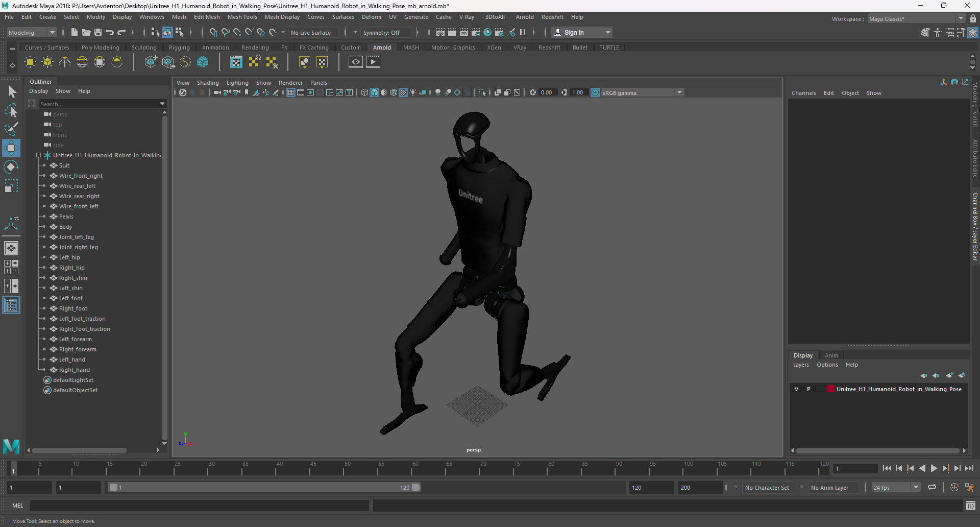The width and height of the screenshot is (980, 527).
Task: Toggle layer visibility V box
Action: pyautogui.click(x=796, y=389)
